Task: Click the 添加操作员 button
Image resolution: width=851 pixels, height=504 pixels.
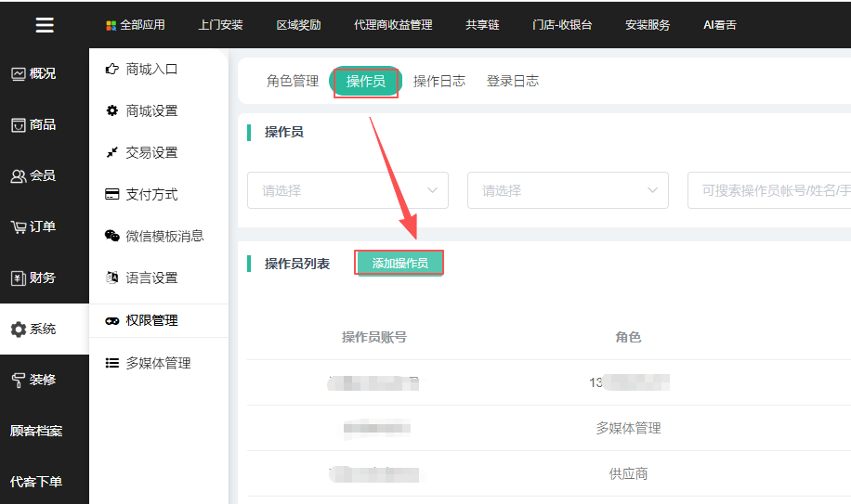Action: [x=399, y=264]
